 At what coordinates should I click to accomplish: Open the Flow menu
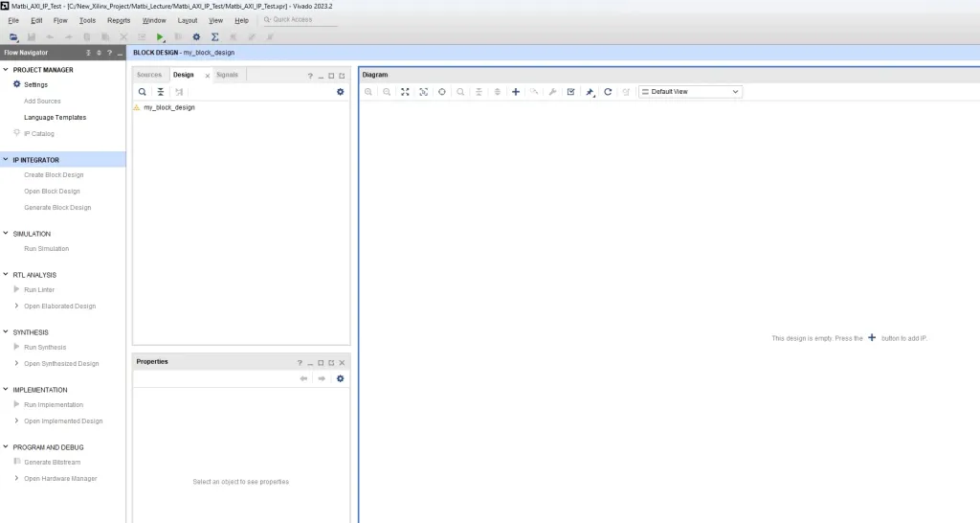tap(60, 20)
